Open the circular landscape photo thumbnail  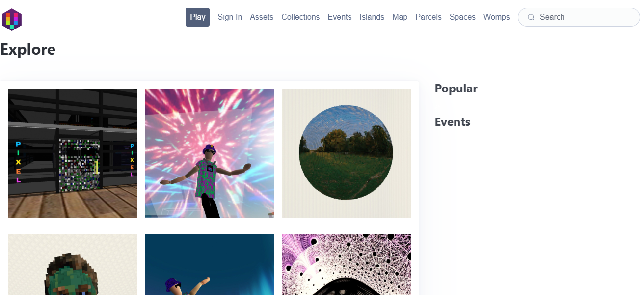click(346, 153)
